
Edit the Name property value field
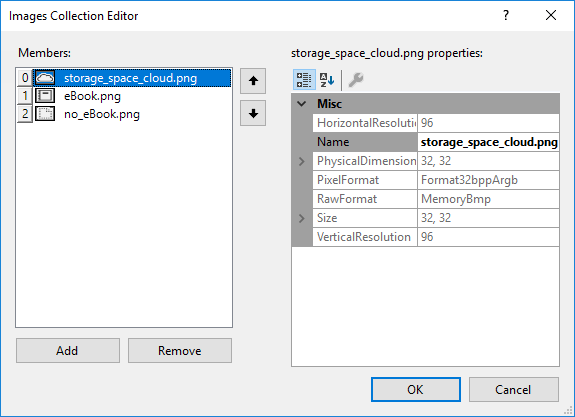[488, 142]
